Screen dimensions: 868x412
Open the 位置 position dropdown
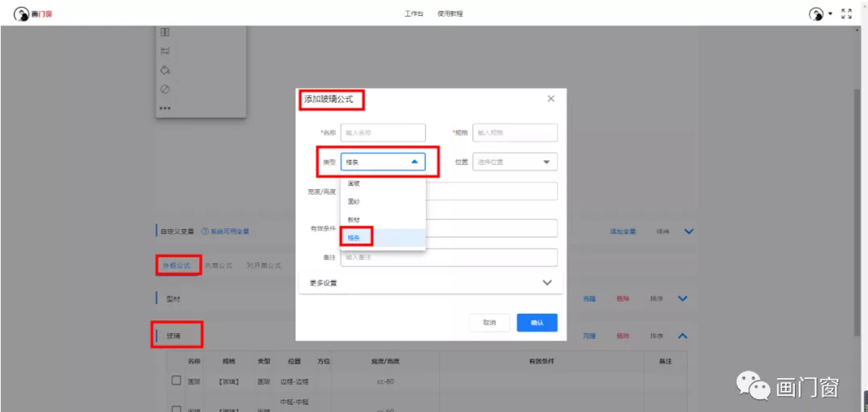515,162
